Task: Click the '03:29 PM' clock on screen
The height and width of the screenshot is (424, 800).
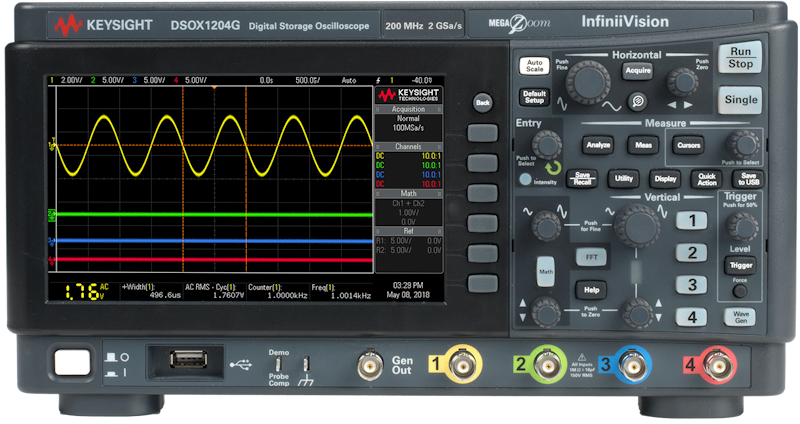Action: (x=408, y=286)
